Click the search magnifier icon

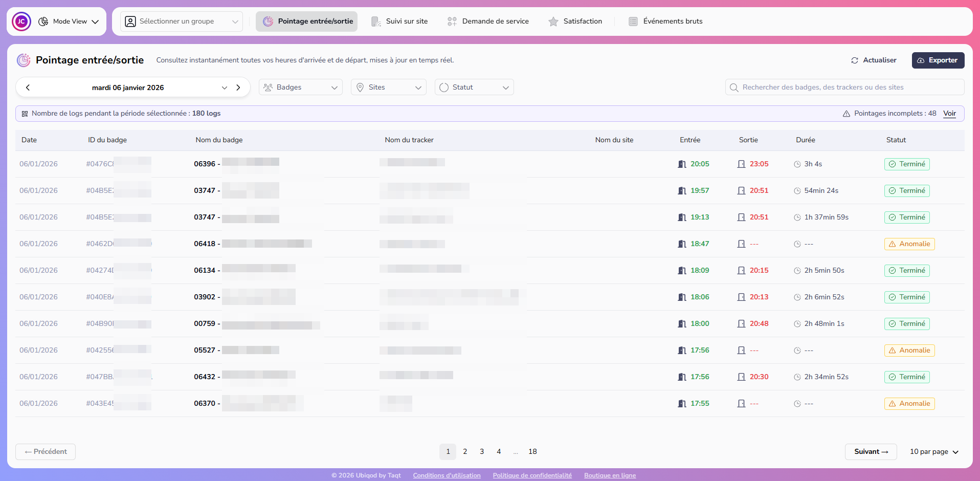pyautogui.click(x=733, y=88)
